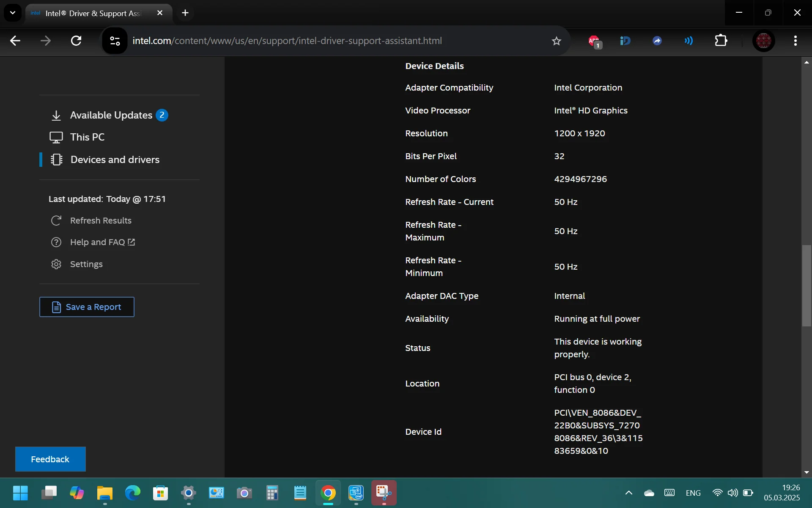Click Refresh Results icon
Viewport: 812px width, 508px height.
coord(56,221)
